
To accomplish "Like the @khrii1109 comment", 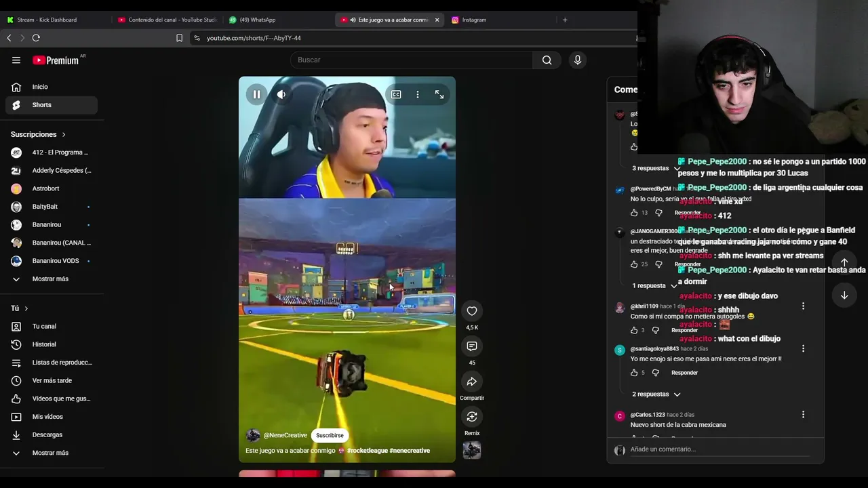I will pos(633,330).
